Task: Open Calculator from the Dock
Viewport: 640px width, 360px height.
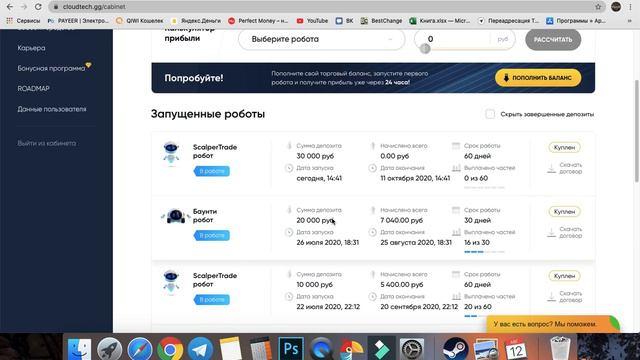Action: pos(260,349)
